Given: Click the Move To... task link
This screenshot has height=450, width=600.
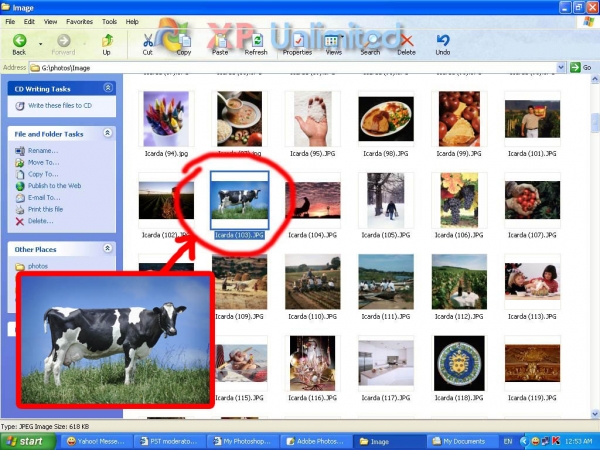Looking at the screenshot, I should click(43, 163).
